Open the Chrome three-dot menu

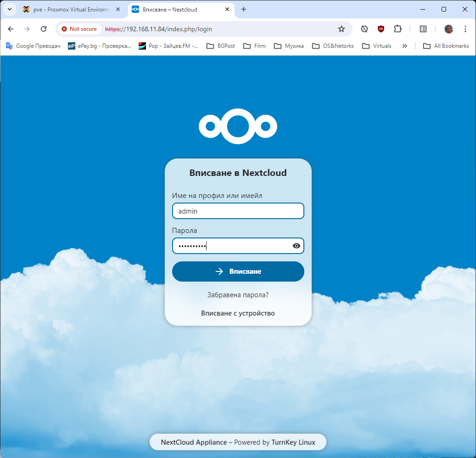(x=465, y=29)
